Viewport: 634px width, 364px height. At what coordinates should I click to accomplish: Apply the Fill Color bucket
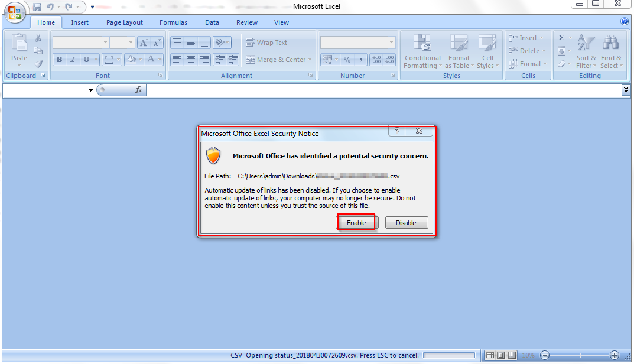pos(131,60)
